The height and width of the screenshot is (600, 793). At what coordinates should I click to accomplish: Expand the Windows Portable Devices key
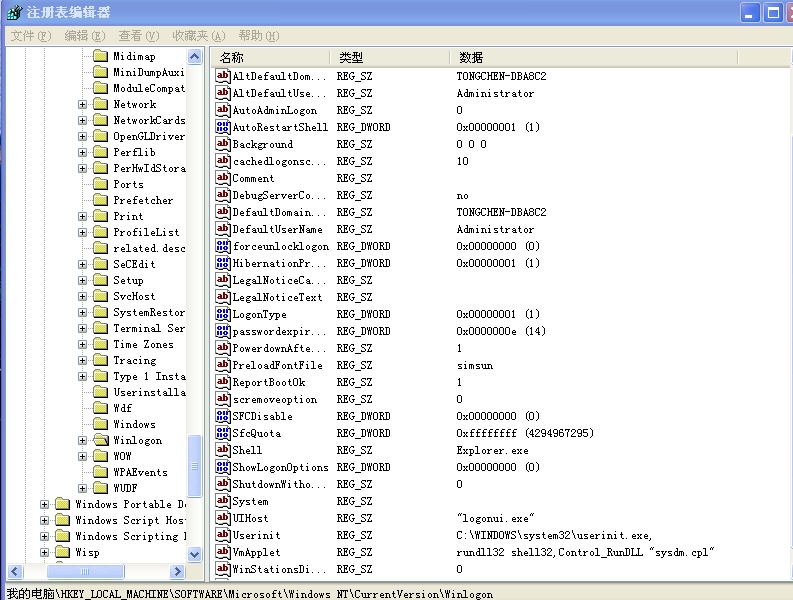(x=45, y=504)
